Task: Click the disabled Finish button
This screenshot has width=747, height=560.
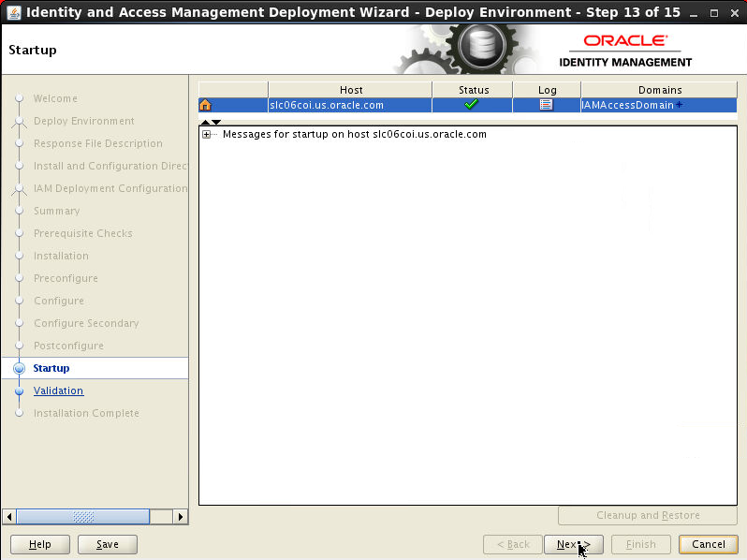Action: pos(641,544)
